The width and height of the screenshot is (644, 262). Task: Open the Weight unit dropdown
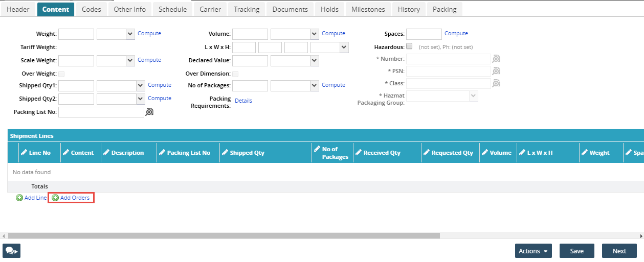point(116,34)
